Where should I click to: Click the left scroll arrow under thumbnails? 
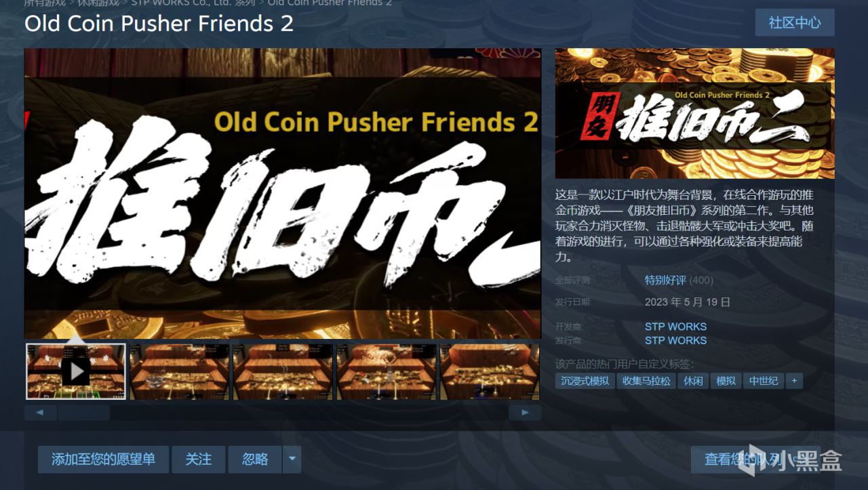coord(41,412)
